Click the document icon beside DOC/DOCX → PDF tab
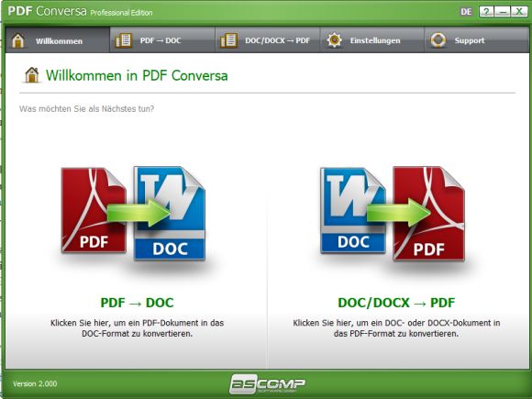Image resolution: width=532 pixels, height=399 pixels. [x=228, y=40]
